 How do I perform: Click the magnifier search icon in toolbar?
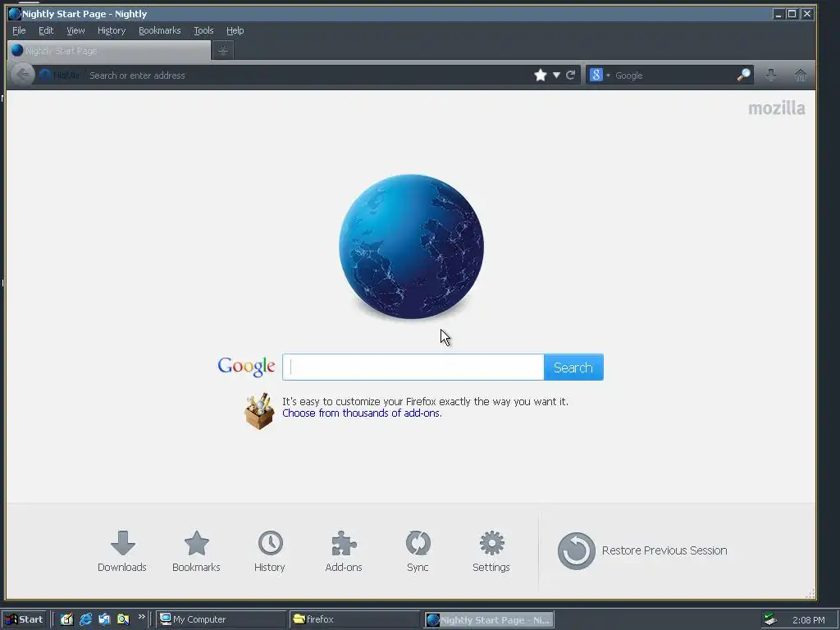(743, 75)
